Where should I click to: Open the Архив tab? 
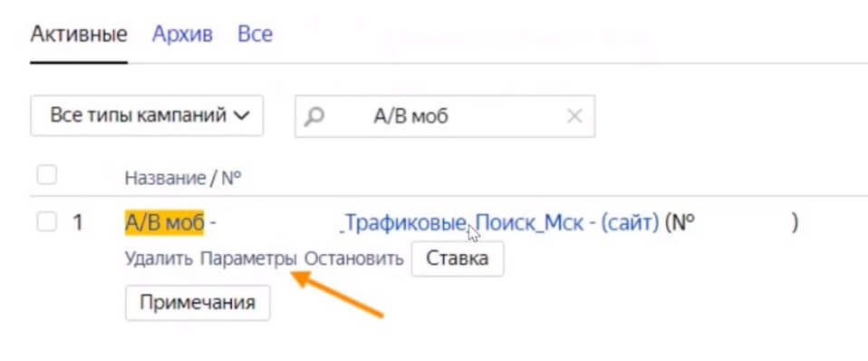[182, 34]
